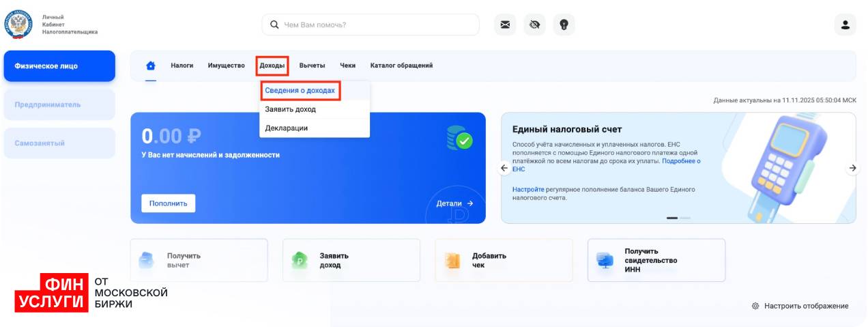The width and height of the screenshot is (868, 327).
Task: Open the Вычеты menu
Action: point(312,66)
